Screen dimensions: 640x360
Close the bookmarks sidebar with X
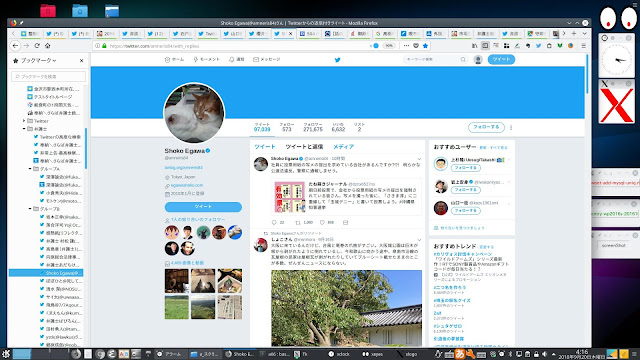click(x=82, y=60)
